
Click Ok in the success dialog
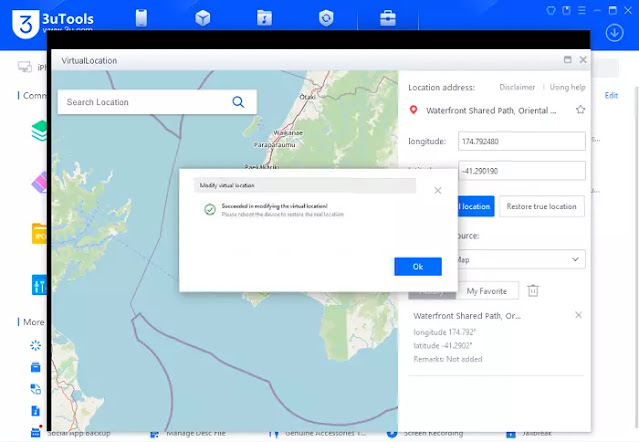[418, 266]
